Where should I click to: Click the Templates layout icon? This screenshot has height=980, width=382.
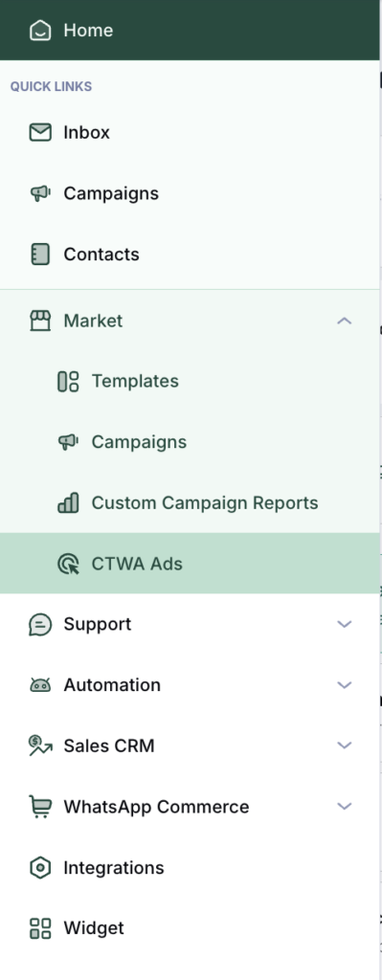[x=68, y=381]
